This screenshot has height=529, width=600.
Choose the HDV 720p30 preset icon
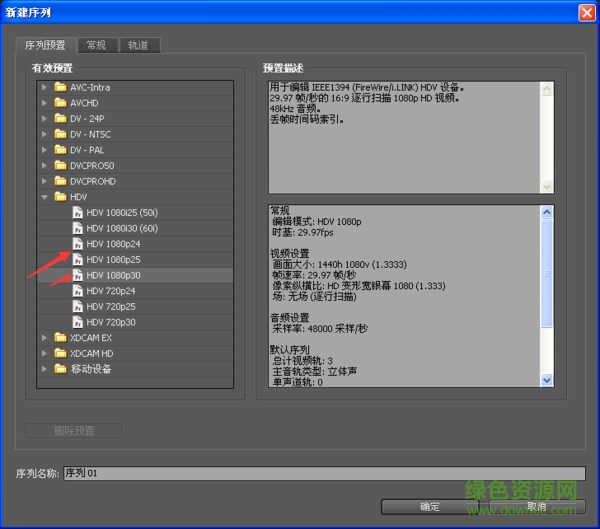[77, 322]
